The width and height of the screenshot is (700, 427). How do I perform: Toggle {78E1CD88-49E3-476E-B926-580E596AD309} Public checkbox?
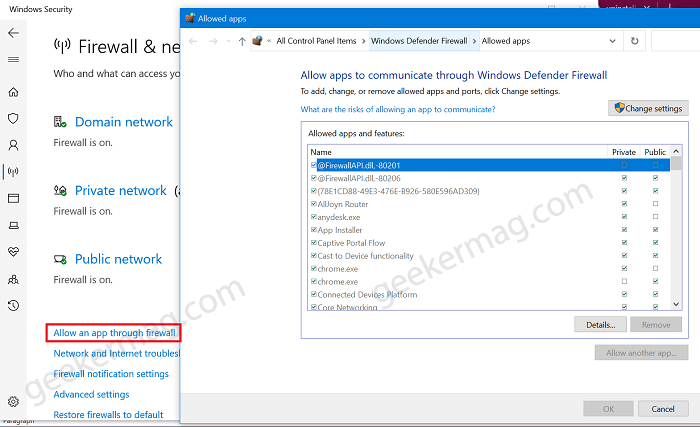pos(655,191)
